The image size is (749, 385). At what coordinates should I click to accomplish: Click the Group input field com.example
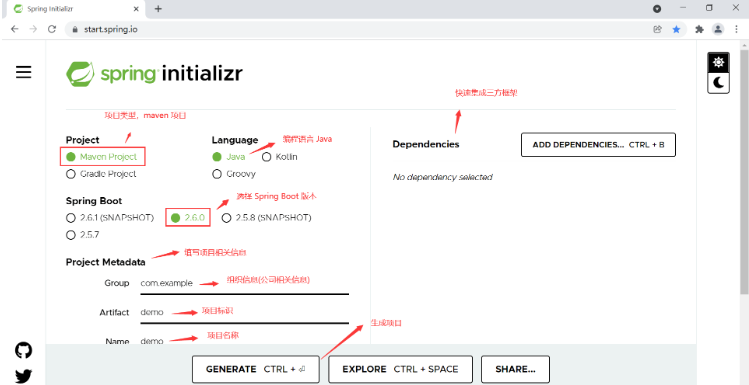pyautogui.click(x=244, y=284)
